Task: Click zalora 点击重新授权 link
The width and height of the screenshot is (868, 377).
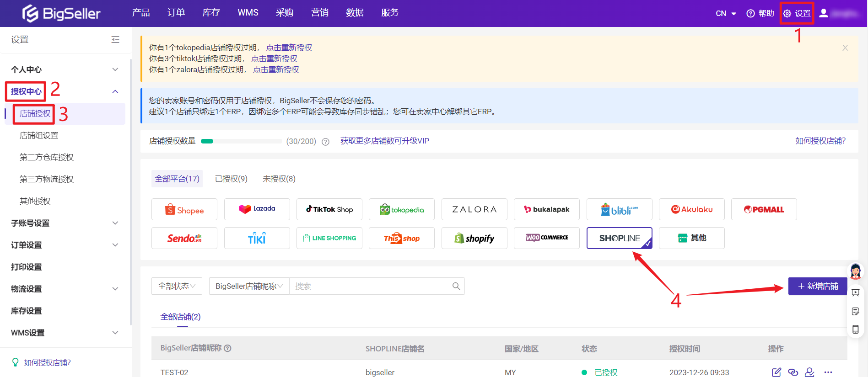Action: pos(276,69)
